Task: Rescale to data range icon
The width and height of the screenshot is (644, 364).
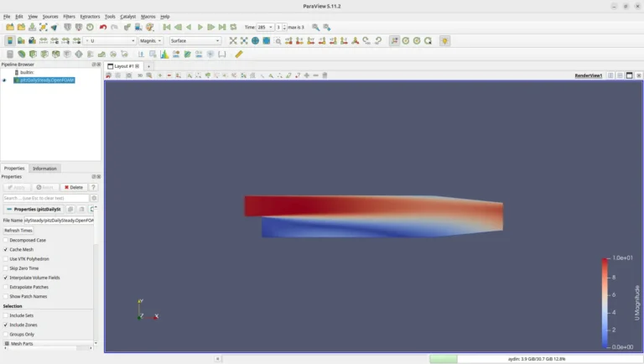Action: click(x=43, y=40)
